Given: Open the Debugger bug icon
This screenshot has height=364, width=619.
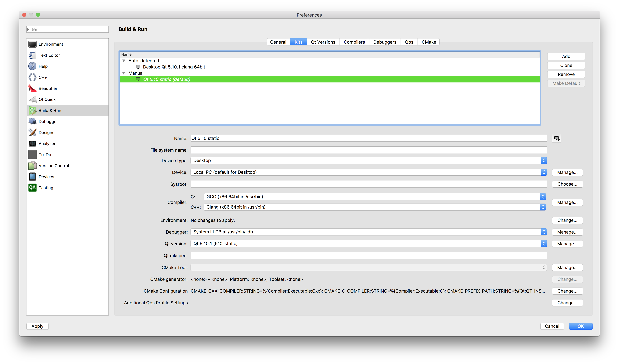Looking at the screenshot, I should coord(32,121).
